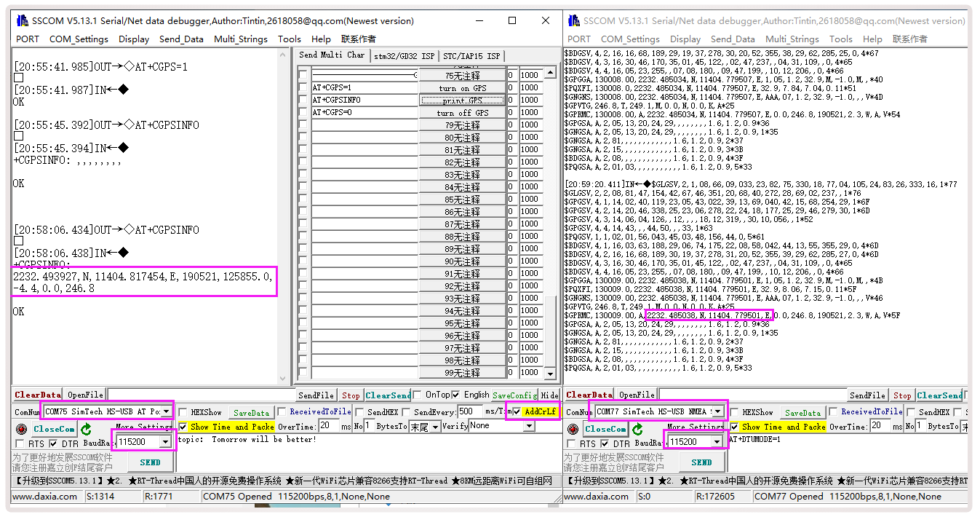This screenshot has height=517, width=980.
Task: Click green refresh ports icon in COM77 window
Action: [x=638, y=429]
